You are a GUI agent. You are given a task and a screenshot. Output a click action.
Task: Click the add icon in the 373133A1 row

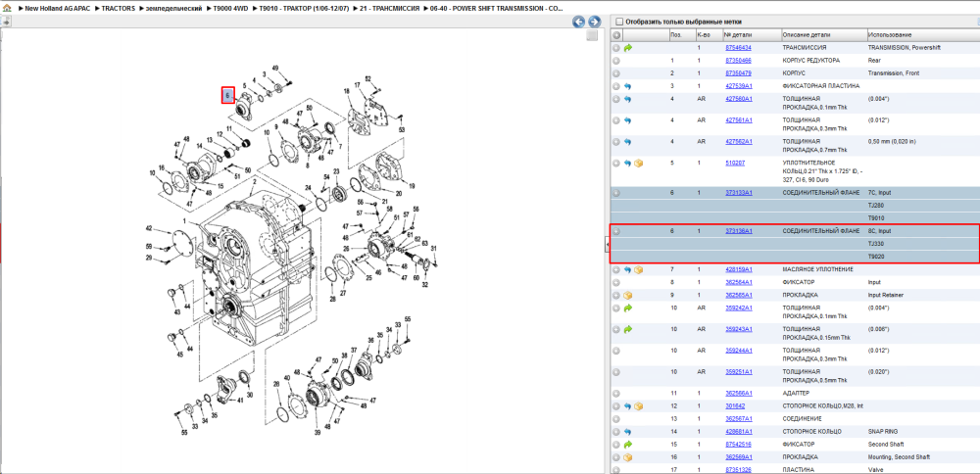616,193
